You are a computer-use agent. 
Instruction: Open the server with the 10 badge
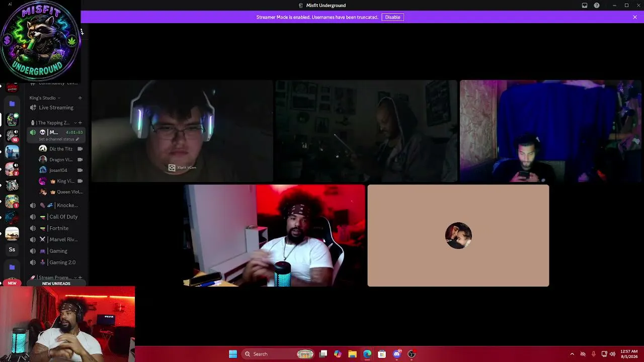click(12, 135)
